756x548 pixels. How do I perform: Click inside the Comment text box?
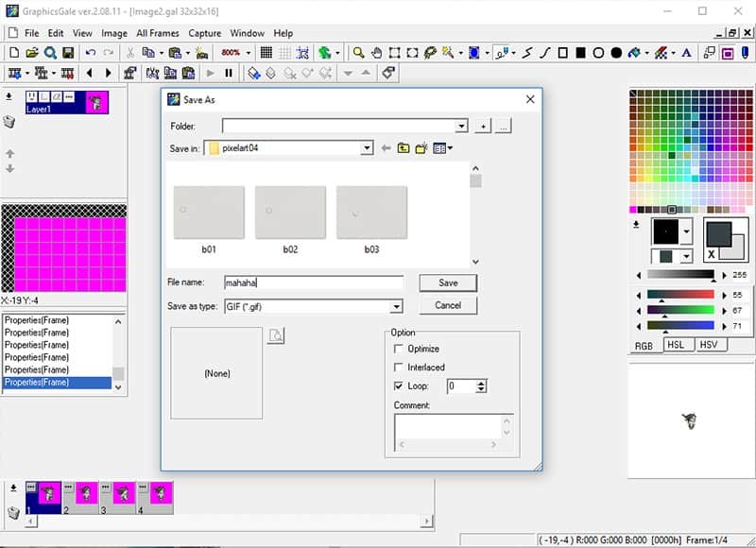448,426
